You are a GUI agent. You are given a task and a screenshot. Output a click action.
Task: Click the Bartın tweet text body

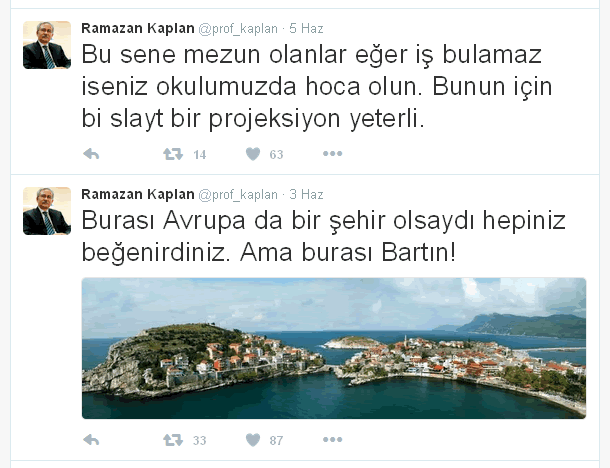(x=323, y=237)
